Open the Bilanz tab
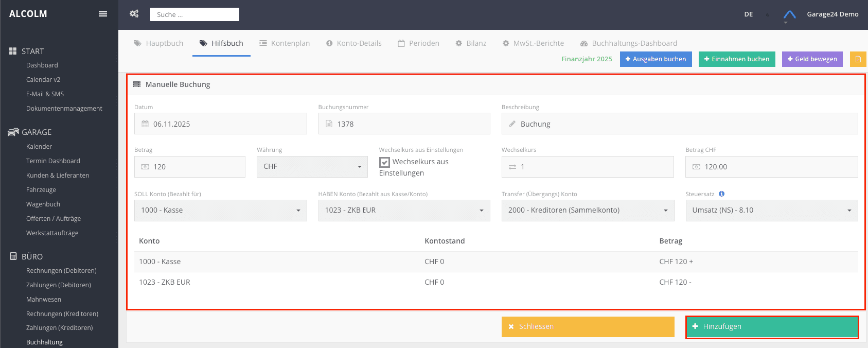 [x=471, y=43]
